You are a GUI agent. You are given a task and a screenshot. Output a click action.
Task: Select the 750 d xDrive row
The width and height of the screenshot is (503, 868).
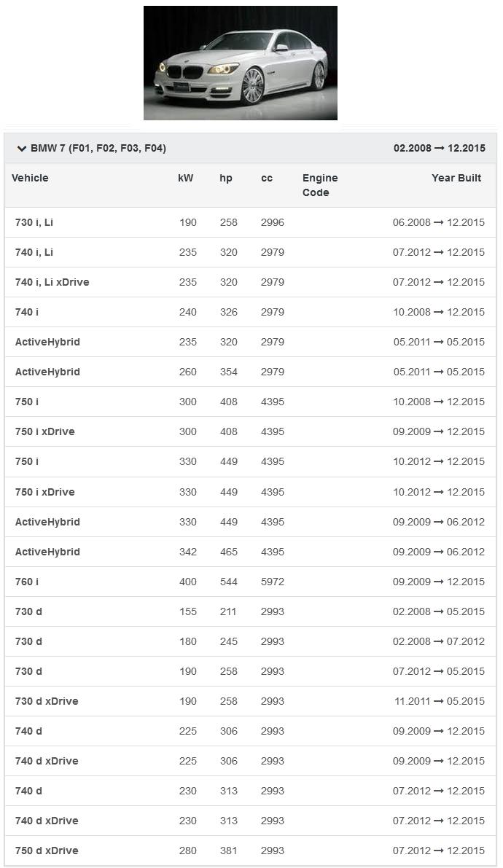pos(47,851)
